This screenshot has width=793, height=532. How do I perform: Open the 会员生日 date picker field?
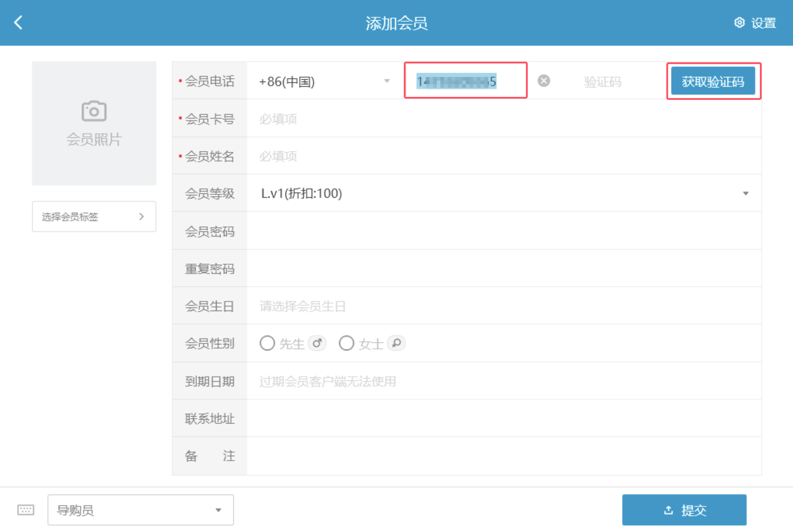504,306
